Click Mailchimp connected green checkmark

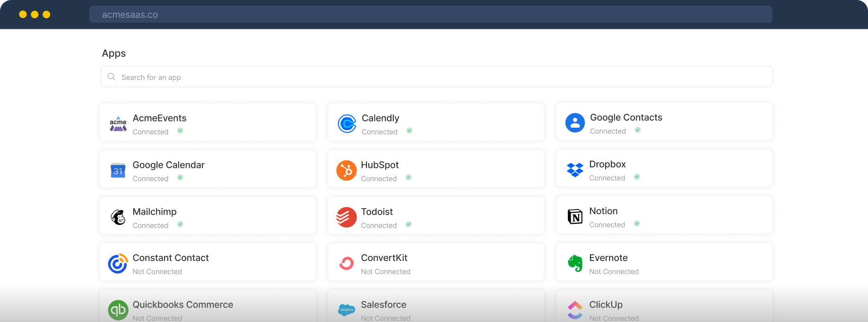click(x=180, y=225)
